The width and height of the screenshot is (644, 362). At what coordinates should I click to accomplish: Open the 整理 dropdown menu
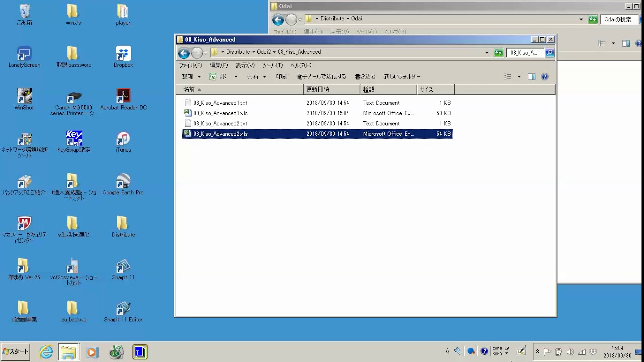[x=191, y=77]
